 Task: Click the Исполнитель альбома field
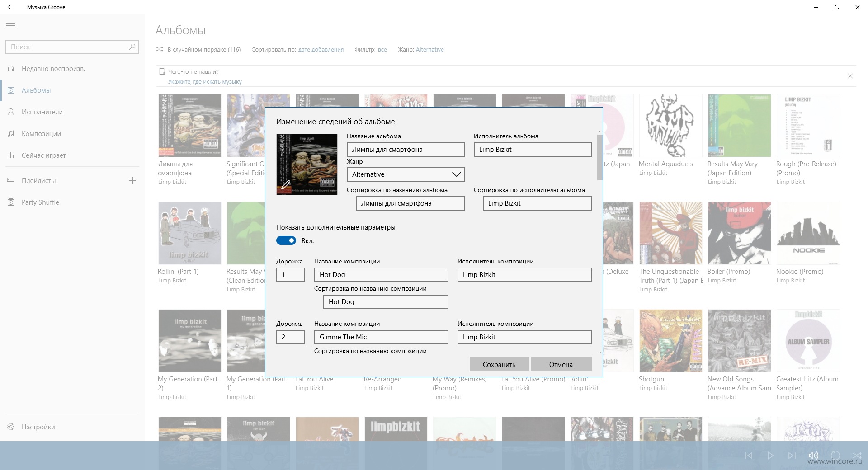pos(533,150)
